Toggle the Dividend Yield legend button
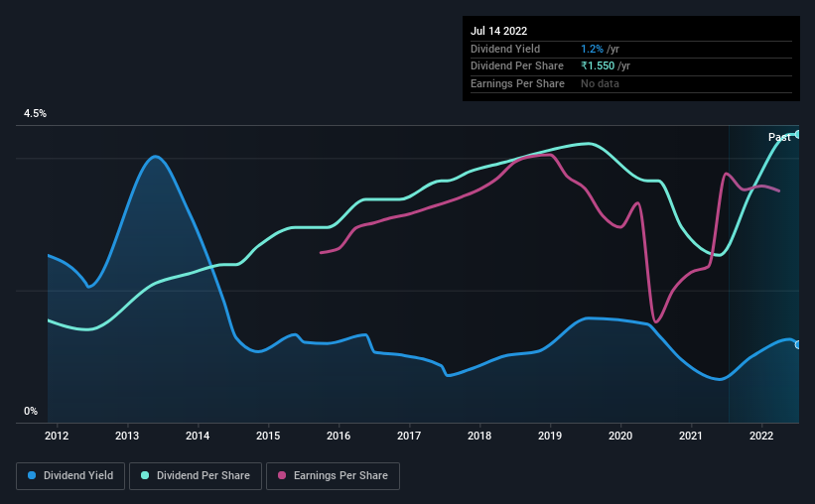 point(70,476)
